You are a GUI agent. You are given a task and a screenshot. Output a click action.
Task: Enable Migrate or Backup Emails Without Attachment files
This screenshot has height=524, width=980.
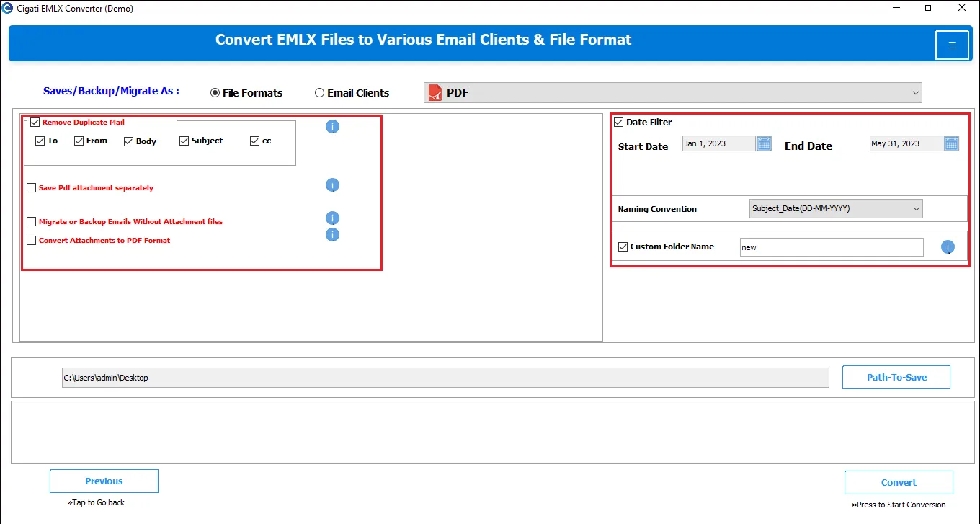[x=31, y=222]
